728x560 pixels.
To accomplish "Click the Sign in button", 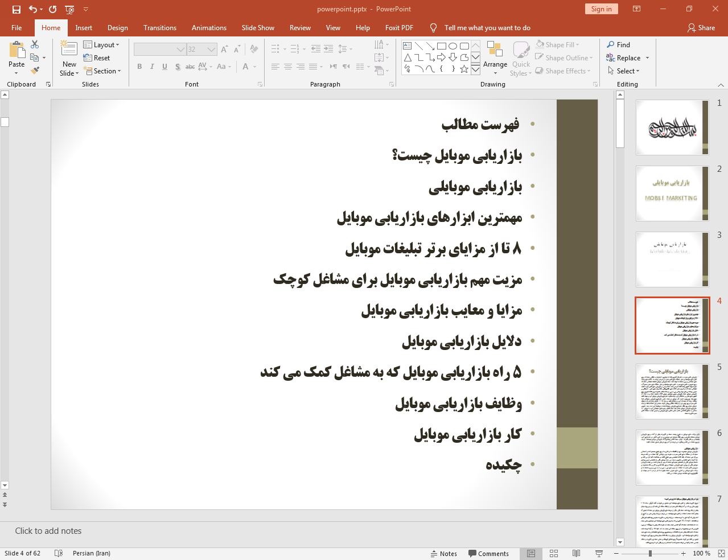I will tap(601, 9).
